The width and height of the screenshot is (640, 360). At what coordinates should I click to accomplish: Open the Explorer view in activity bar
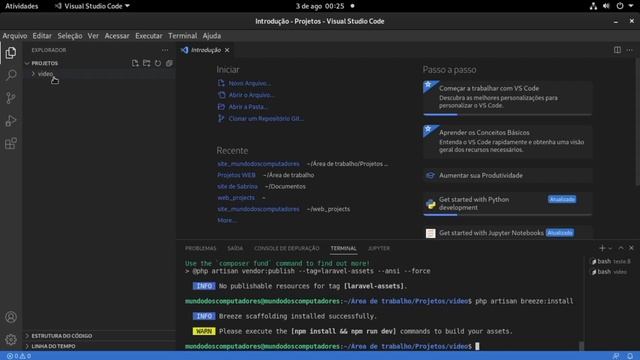(x=11, y=53)
